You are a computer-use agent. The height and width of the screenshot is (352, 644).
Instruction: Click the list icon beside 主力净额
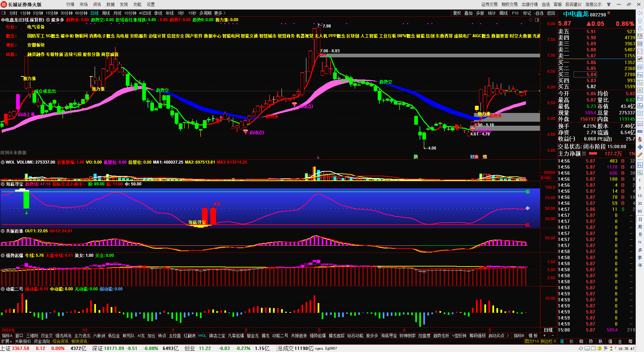(584, 154)
